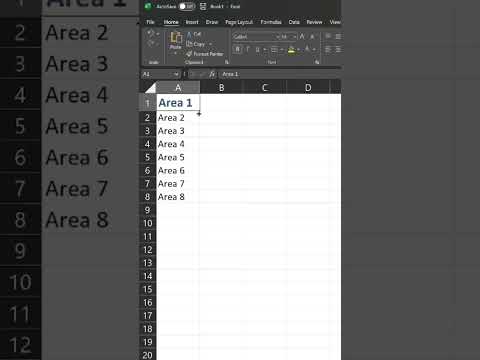
Task: Select cell containing Area 1
Action: [x=178, y=103]
